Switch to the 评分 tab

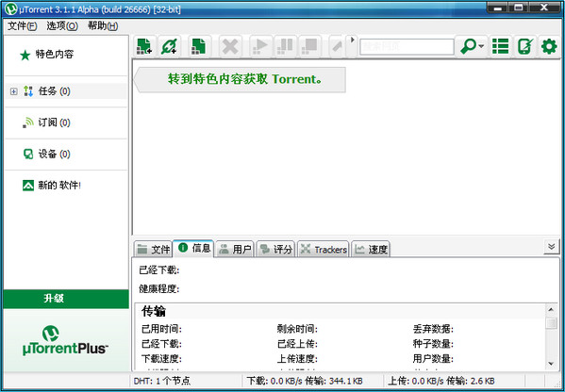pyautogui.click(x=276, y=249)
